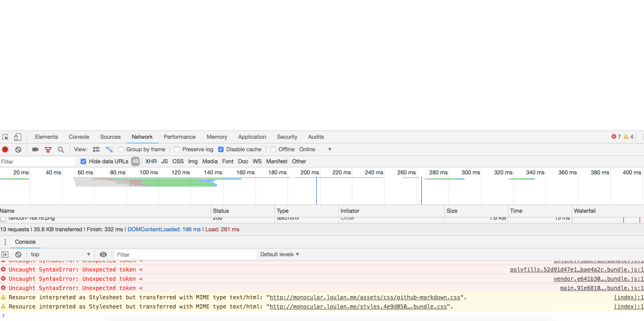Toggle the waterfall overview icon
The height and width of the screenshot is (321, 644).
[109, 149]
